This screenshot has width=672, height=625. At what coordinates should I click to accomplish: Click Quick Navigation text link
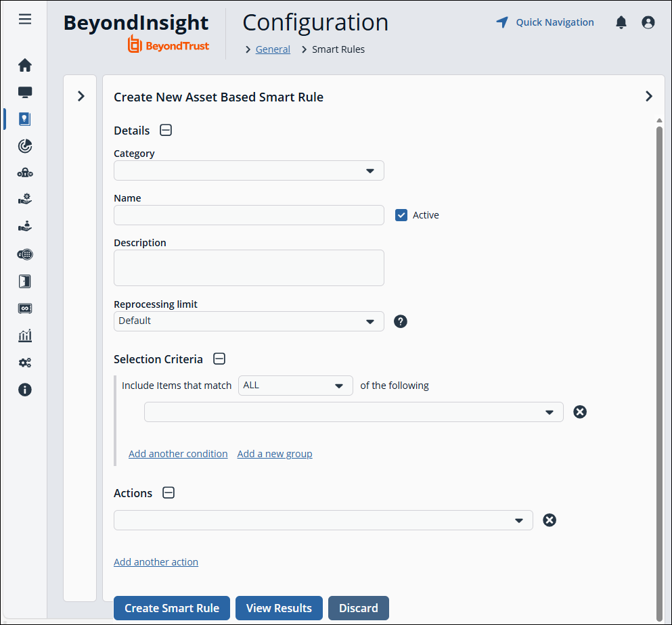click(554, 22)
